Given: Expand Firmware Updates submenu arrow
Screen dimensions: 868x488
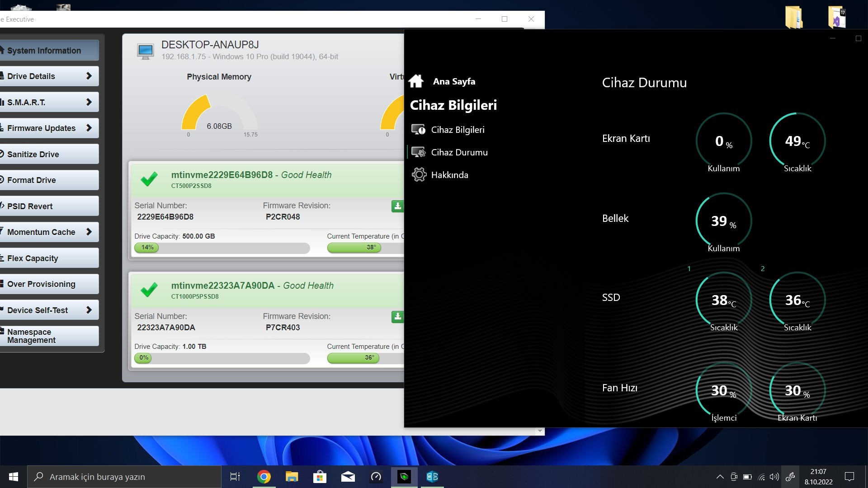Looking at the screenshot, I should pos(89,128).
